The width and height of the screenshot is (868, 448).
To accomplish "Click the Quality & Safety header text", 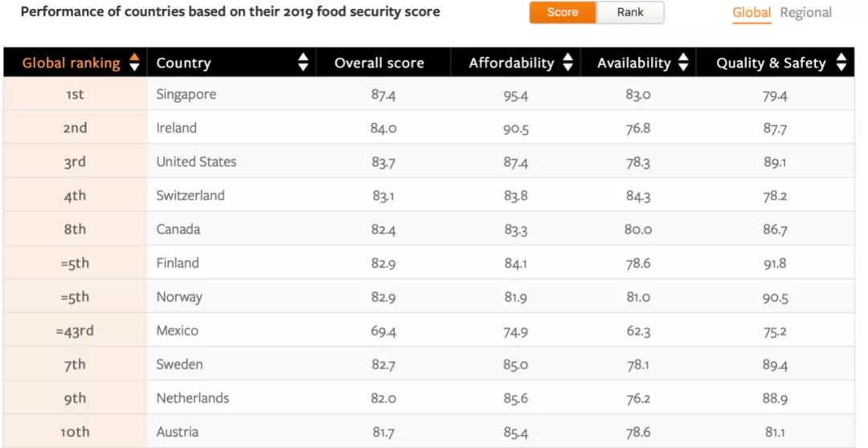I will click(771, 63).
